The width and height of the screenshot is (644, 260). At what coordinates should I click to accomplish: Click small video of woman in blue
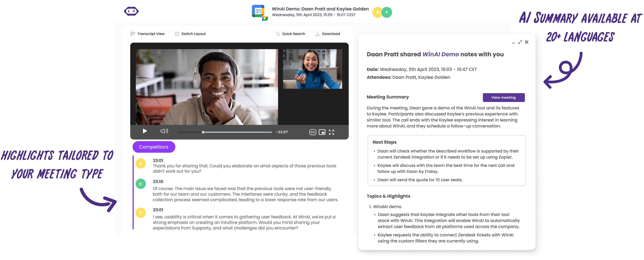click(312, 69)
